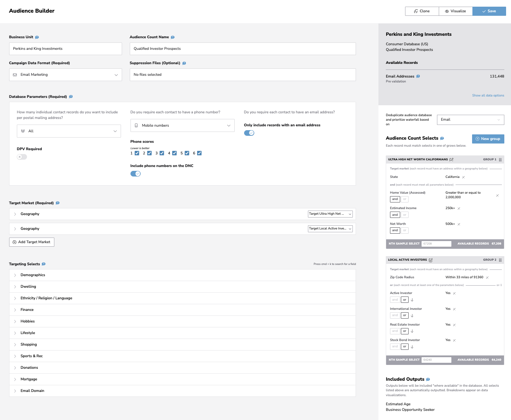Image resolution: width=511 pixels, height=420 pixels.
Task: Click the Save button
Action: click(x=489, y=11)
